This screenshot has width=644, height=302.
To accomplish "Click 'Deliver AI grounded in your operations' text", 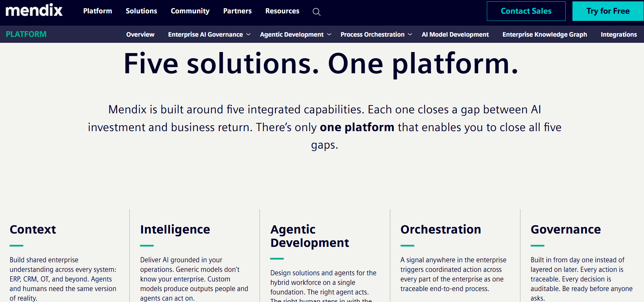I will [x=194, y=279].
